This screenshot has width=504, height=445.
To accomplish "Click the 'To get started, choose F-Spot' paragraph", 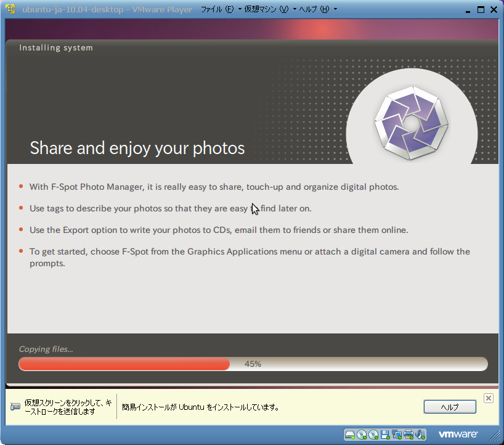I will click(250, 257).
